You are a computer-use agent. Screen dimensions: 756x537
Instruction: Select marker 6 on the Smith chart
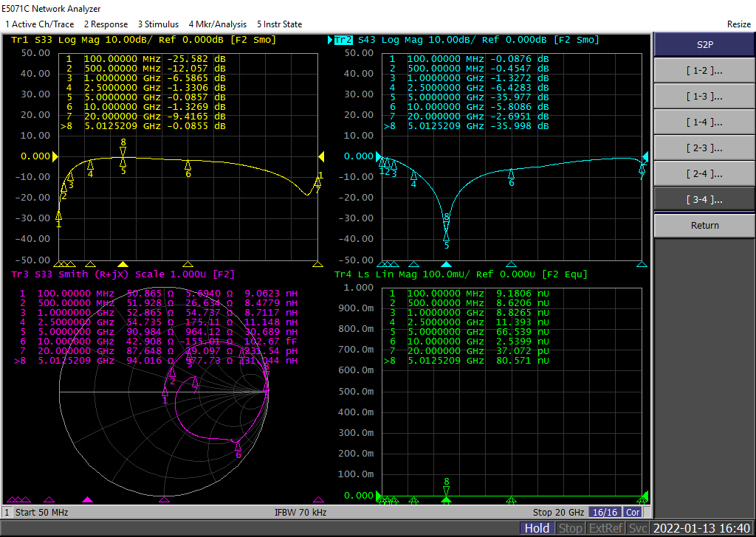[238, 447]
